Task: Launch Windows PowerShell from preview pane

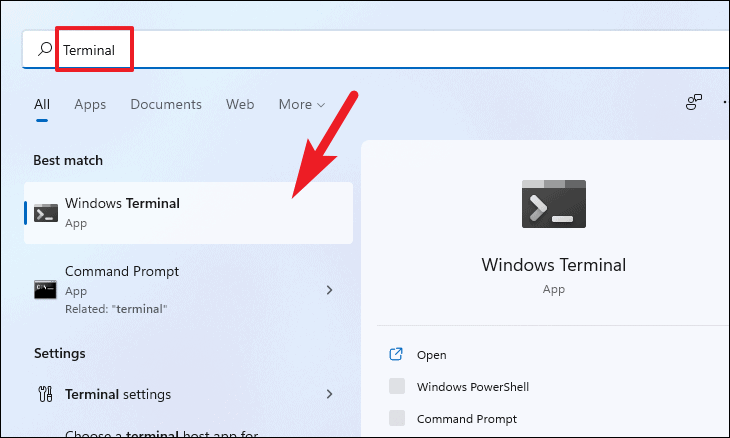Action: (x=473, y=387)
